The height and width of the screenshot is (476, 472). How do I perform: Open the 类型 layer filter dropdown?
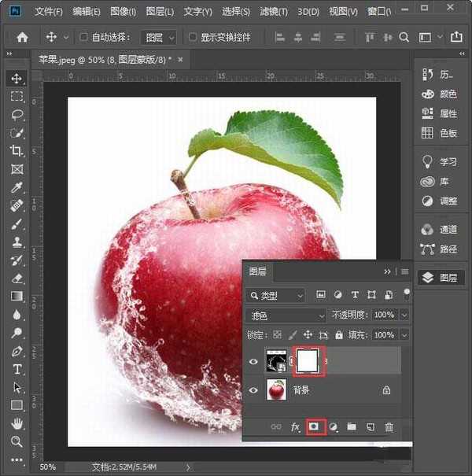(x=275, y=295)
